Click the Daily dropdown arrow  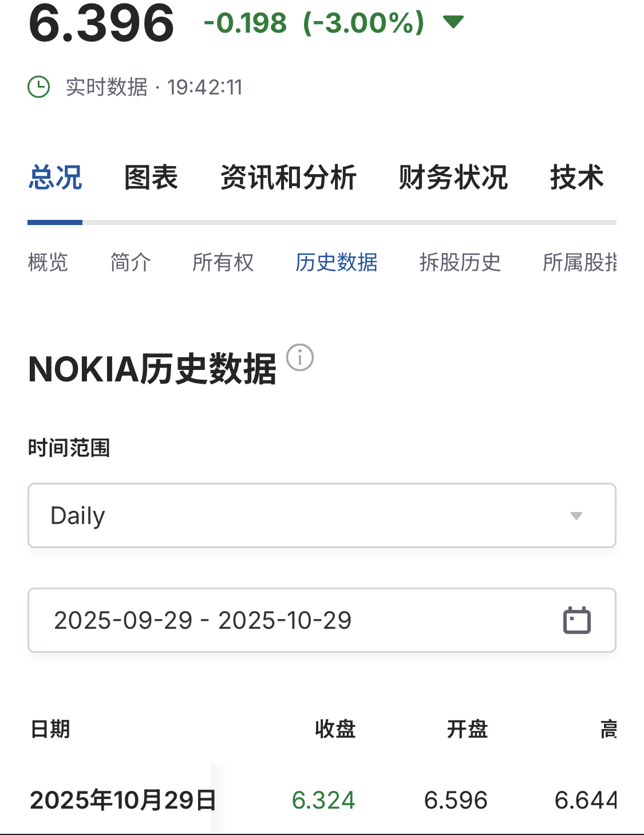pos(576,516)
